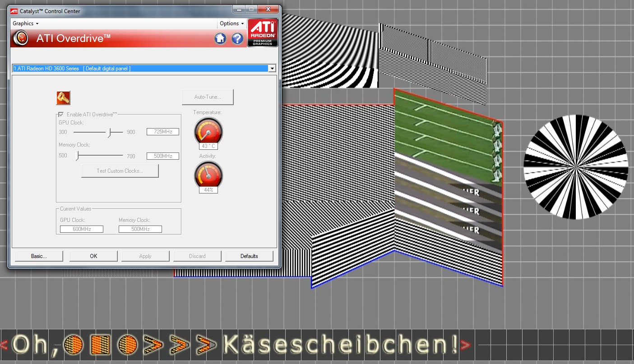Click the ATI Radeon Premium Graphics logo

pos(262,32)
